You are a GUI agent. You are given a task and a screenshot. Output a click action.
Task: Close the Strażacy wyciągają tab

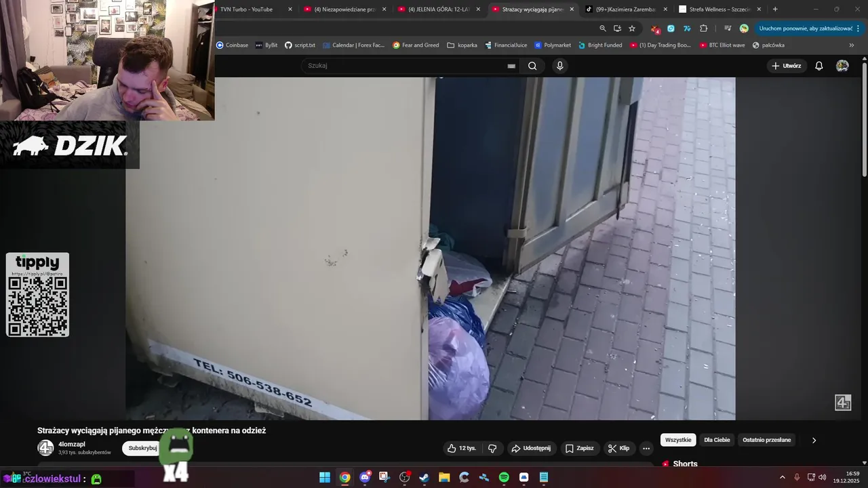pos(572,9)
